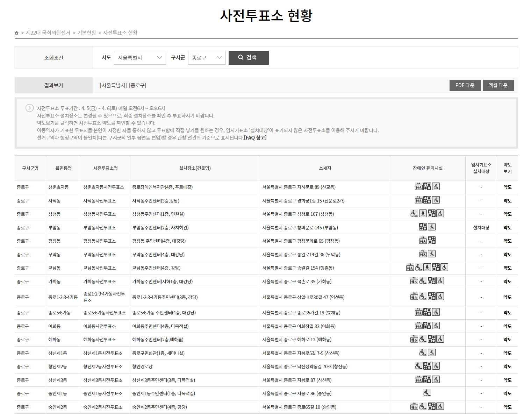Open the 약도 map for 숭인제2동

pos(508,407)
